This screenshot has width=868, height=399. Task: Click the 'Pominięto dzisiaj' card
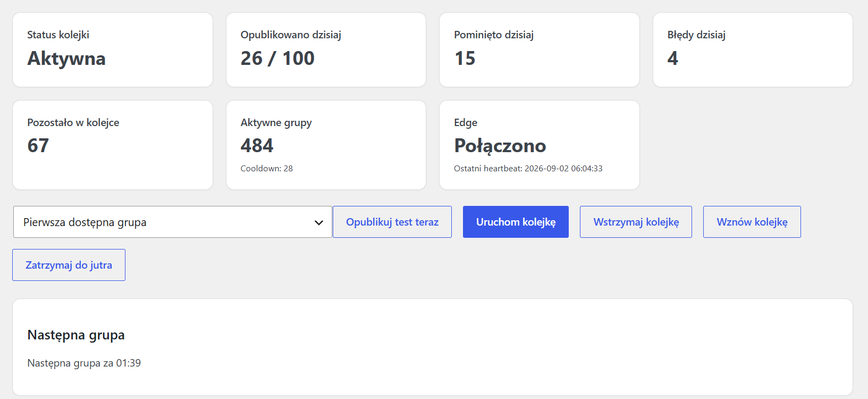[x=540, y=50]
